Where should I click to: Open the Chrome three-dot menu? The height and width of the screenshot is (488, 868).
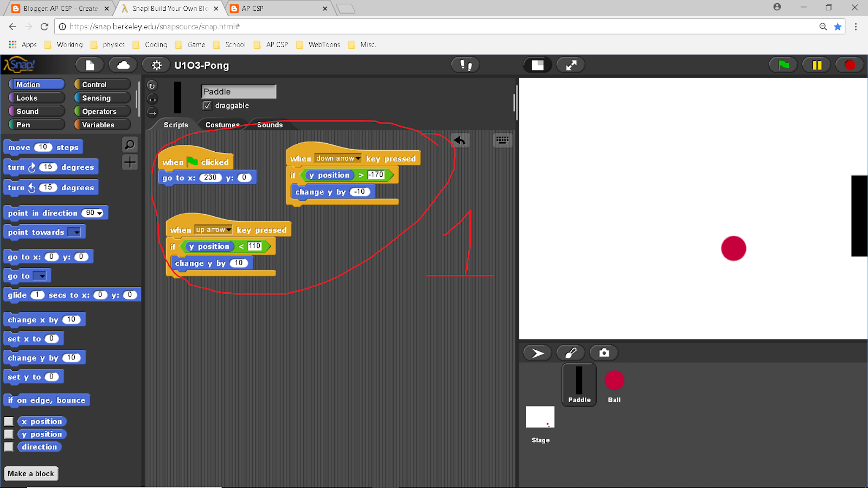856,27
